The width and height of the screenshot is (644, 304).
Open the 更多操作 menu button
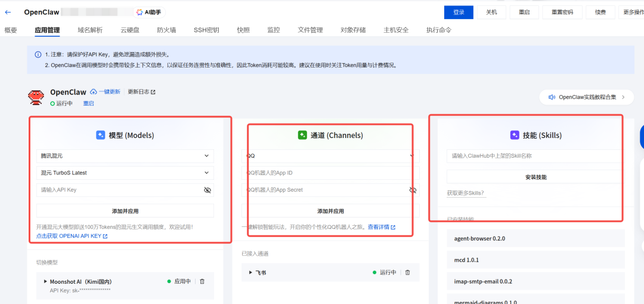(631, 13)
